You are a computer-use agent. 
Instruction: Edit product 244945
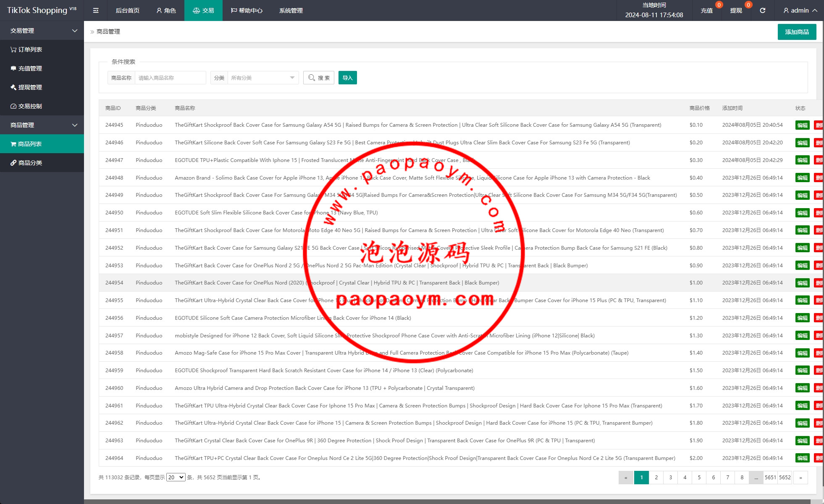802,125
